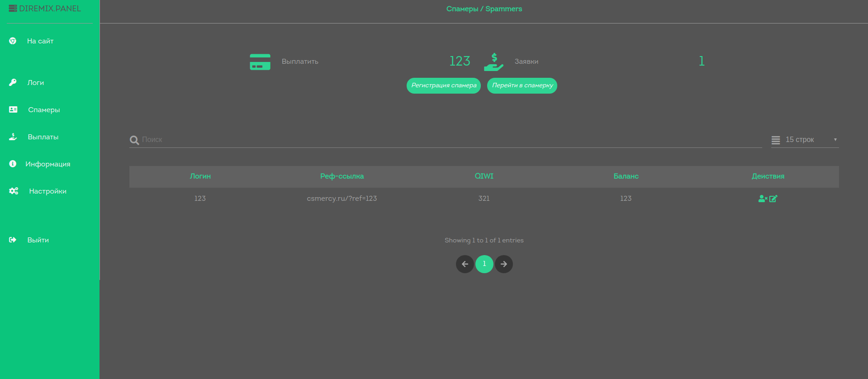Click the credit card icon near Выплатить
The height and width of the screenshot is (379, 868).
pyautogui.click(x=260, y=62)
